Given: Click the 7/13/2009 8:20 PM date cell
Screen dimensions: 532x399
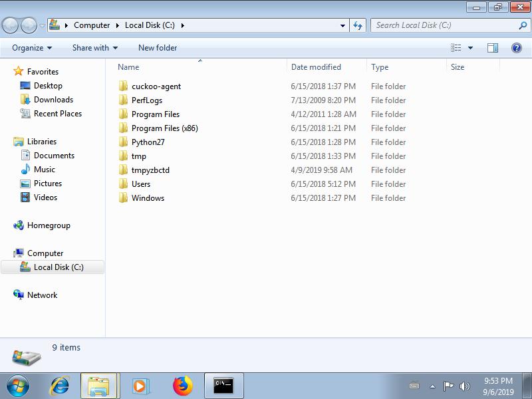Looking at the screenshot, I should tap(323, 100).
